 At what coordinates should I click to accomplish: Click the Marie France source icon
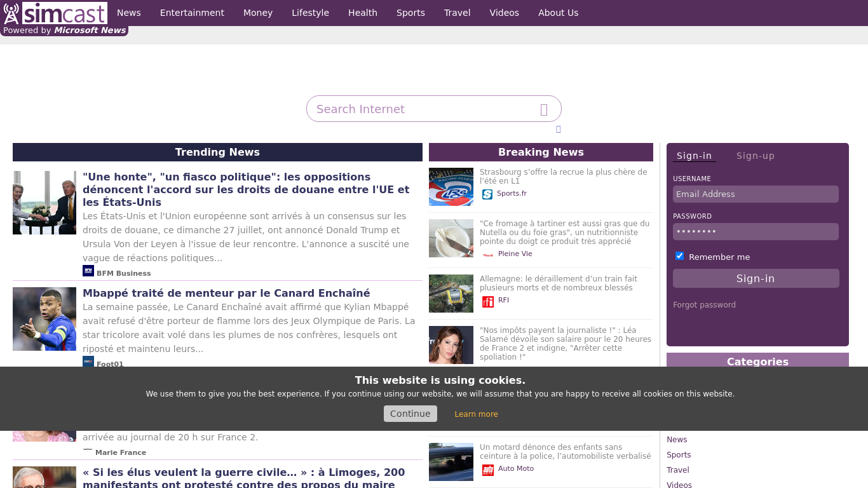(x=88, y=449)
